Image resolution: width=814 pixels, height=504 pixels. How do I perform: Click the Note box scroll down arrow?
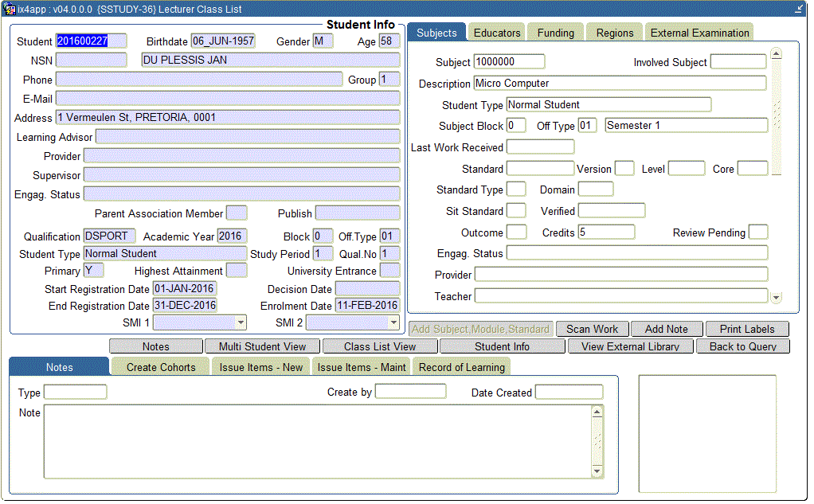[597, 471]
